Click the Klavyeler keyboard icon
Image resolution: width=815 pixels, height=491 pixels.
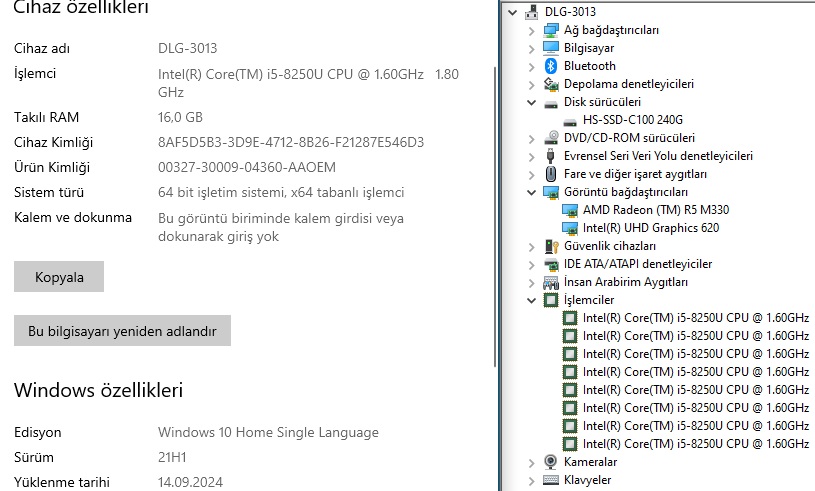[551, 480]
